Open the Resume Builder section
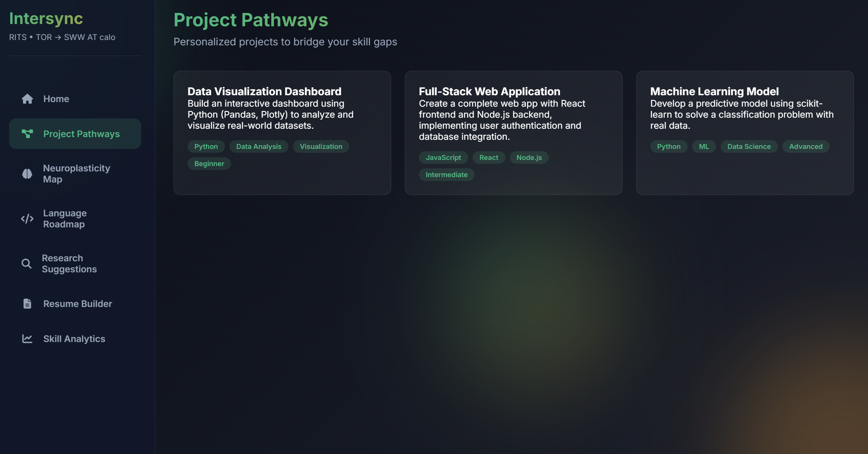 click(78, 304)
